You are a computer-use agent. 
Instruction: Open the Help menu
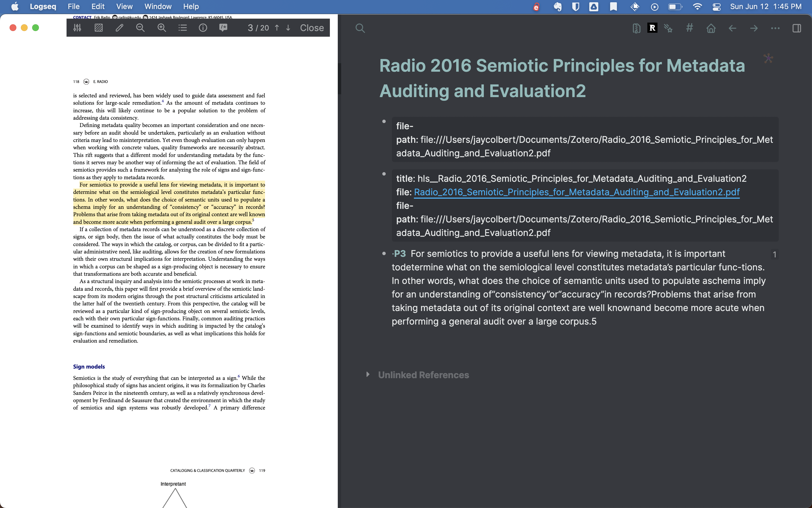point(191,6)
